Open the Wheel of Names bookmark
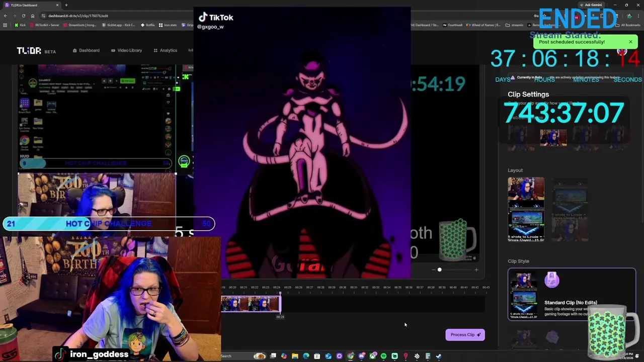 484,25
